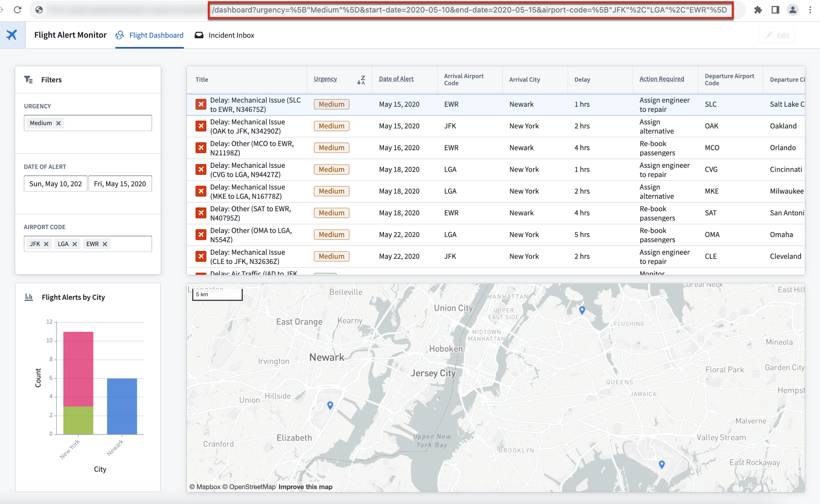Click the Newark airport map pin
The width and height of the screenshot is (820, 504).
point(330,405)
